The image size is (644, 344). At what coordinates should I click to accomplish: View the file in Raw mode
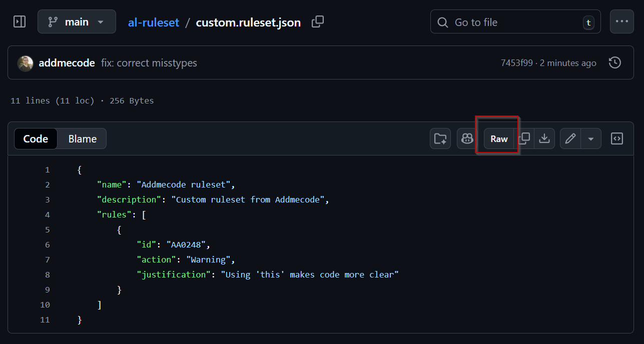click(x=498, y=138)
